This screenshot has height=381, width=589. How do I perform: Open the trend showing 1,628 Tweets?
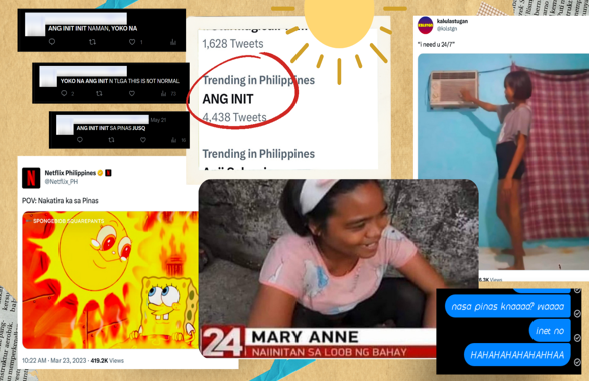[x=233, y=44]
